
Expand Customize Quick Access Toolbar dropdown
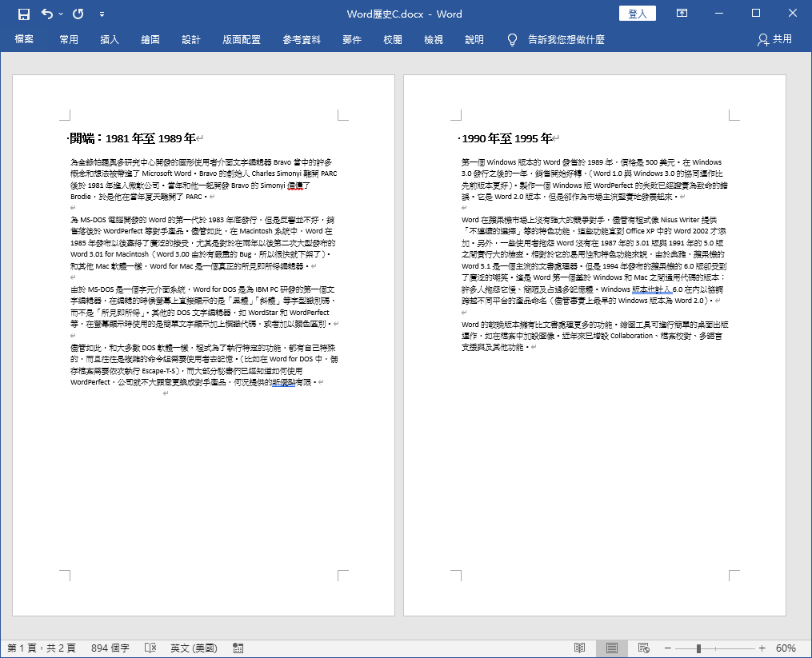(x=102, y=14)
